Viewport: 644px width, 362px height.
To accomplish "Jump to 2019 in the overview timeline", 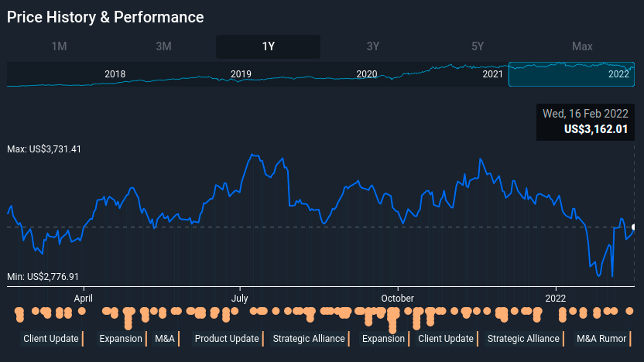I will [241, 74].
